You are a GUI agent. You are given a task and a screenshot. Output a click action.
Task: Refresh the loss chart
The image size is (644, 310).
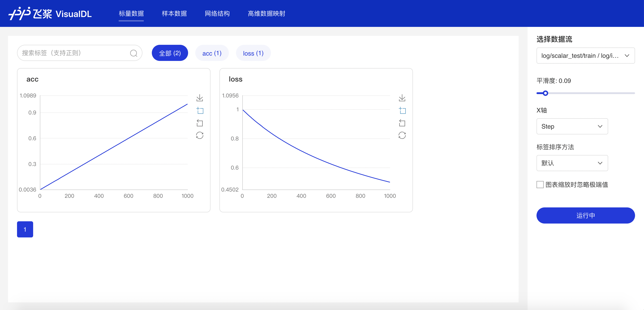402,135
